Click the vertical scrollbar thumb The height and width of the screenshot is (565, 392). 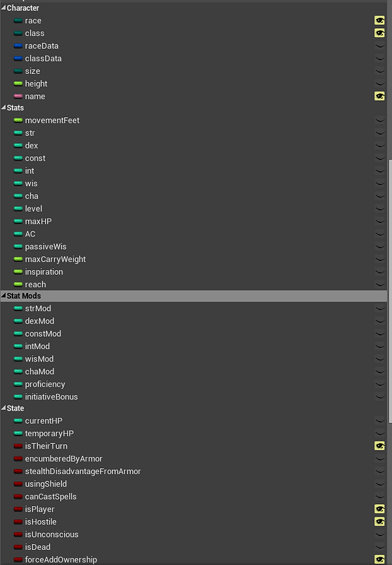point(390,291)
